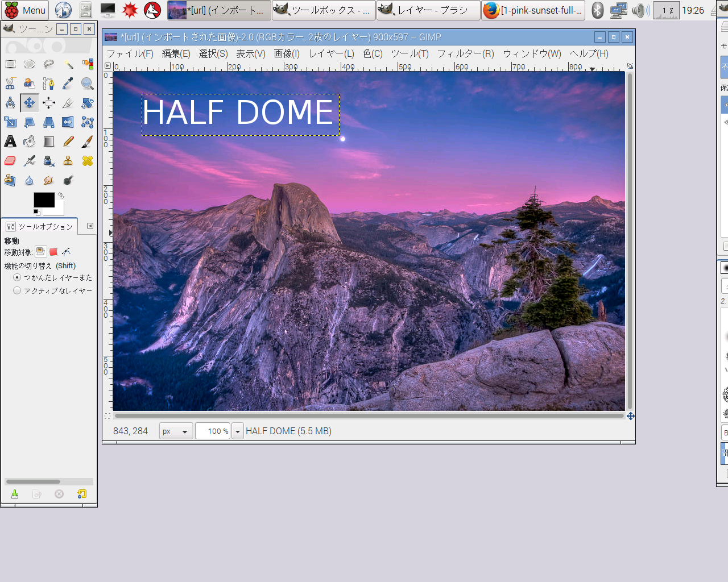Image resolution: width=728 pixels, height=582 pixels.
Task: Select 'アクティブなレイヤー' radio option
Action: coord(17,290)
